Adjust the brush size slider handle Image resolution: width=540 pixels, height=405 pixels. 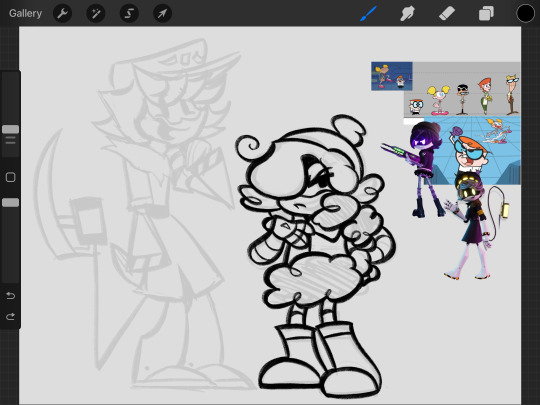[x=10, y=129]
